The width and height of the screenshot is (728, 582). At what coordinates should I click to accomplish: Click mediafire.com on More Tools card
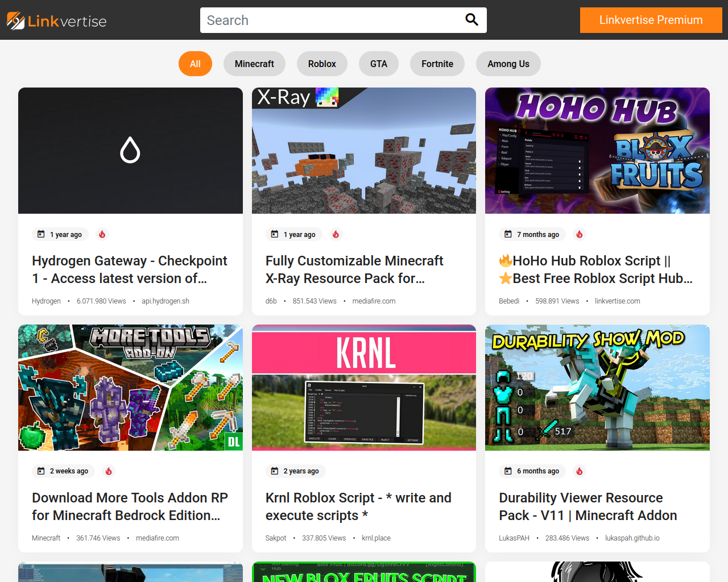point(158,538)
